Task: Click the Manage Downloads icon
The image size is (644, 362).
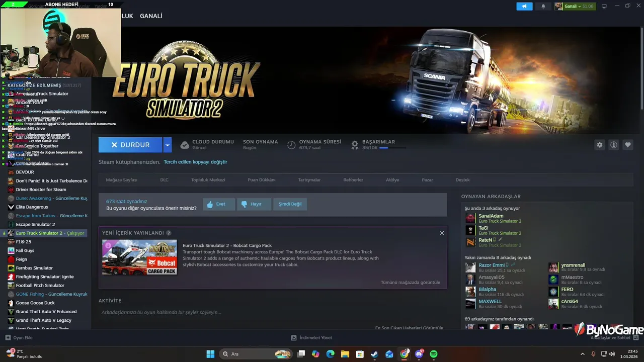Action: 294,338
